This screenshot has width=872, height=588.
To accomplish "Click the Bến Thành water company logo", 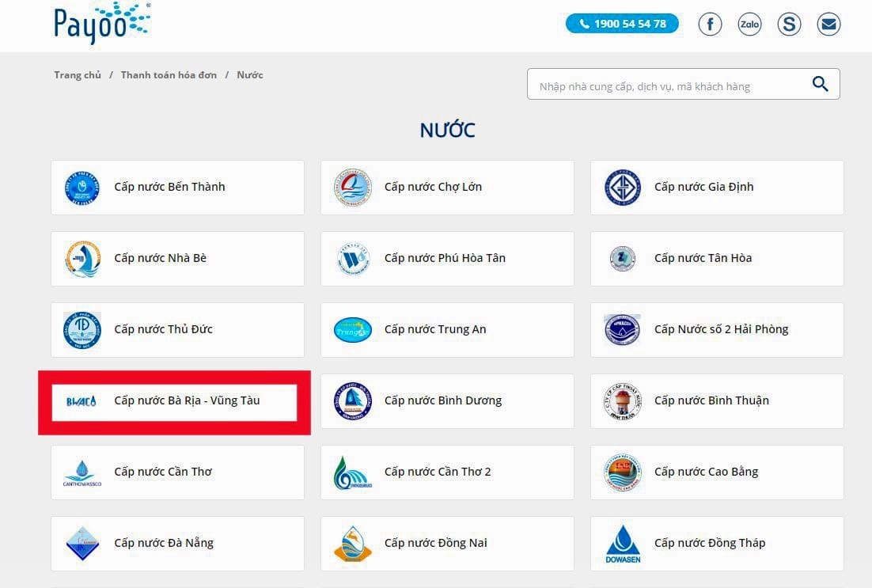I will pos(82,188).
